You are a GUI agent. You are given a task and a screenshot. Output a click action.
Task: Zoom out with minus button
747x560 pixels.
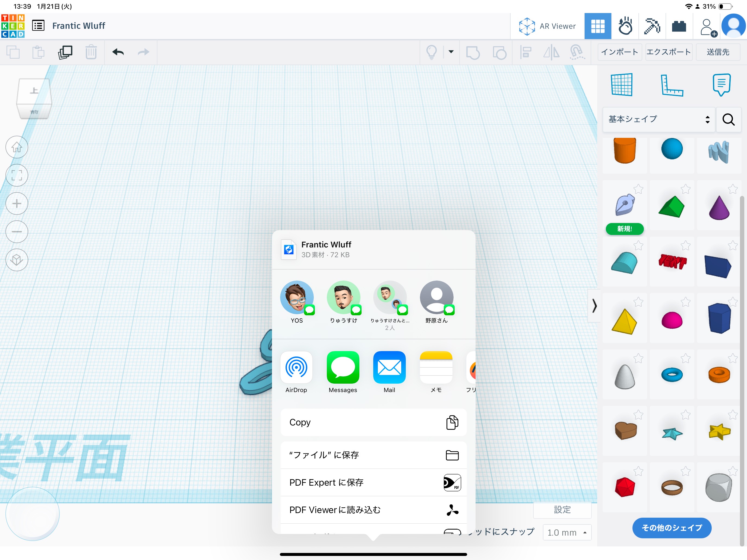click(17, 231)
